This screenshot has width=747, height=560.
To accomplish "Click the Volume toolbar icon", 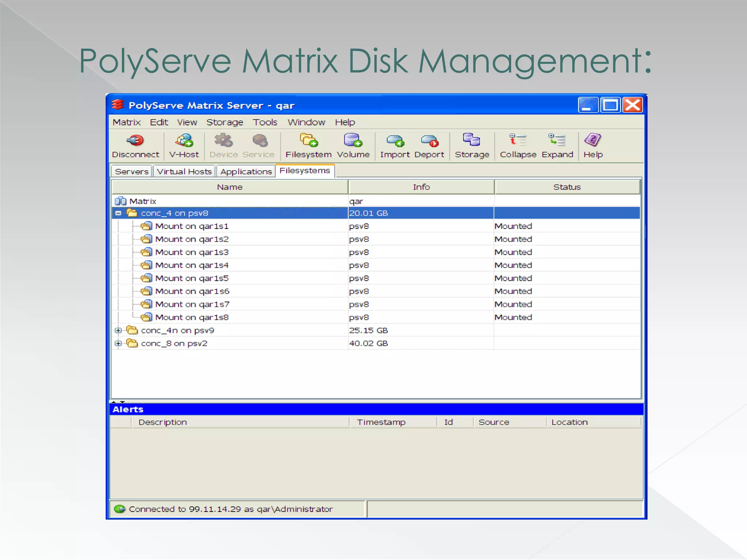I will click(353, 140).
